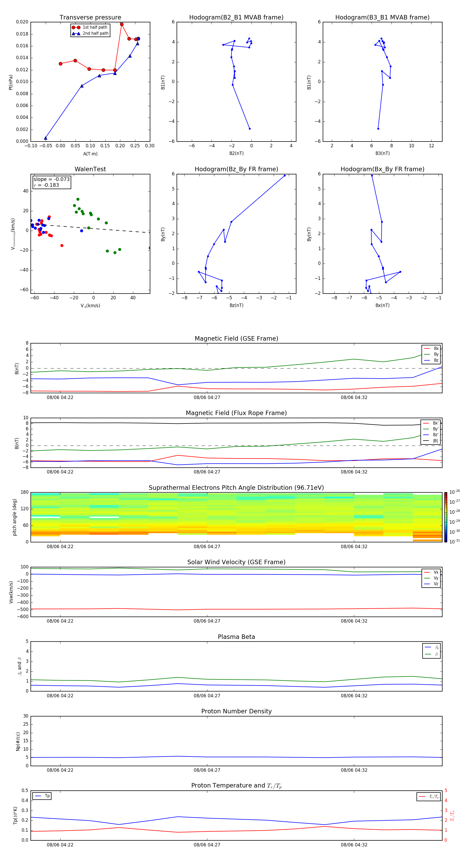Select the 'Hodogram(Bz_By FR frame)' title

coord(236,169)
